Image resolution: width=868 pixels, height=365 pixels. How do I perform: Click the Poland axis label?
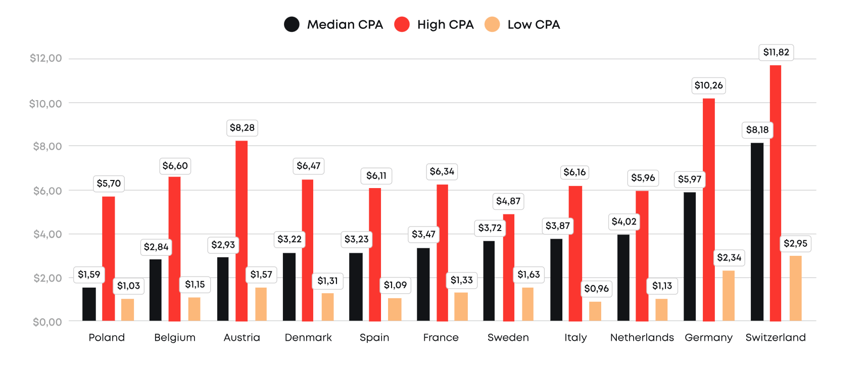[107, 337]
